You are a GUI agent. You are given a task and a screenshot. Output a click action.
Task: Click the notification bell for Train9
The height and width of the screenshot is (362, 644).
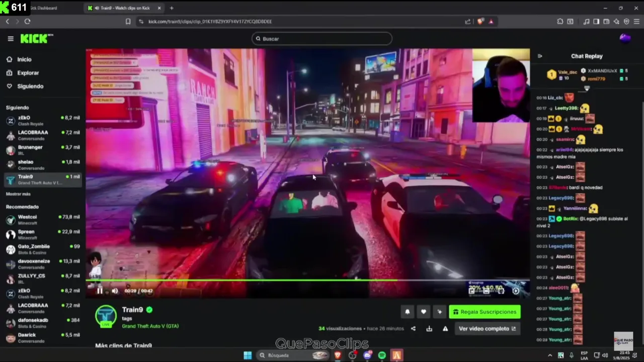click(408, 312)
